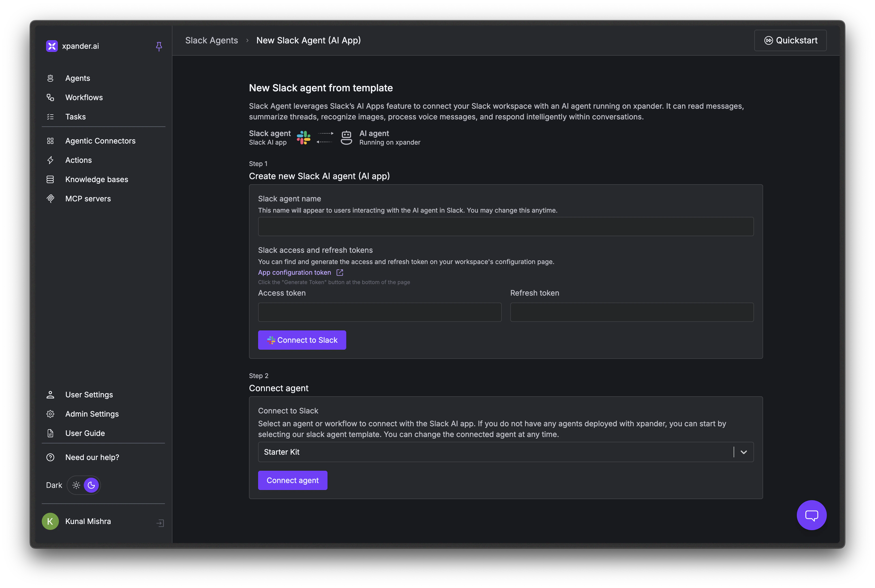Click the Actions lightning bolt icon
Image resolution: width=875 pixels, height=588 pixels.
(50, 160)
